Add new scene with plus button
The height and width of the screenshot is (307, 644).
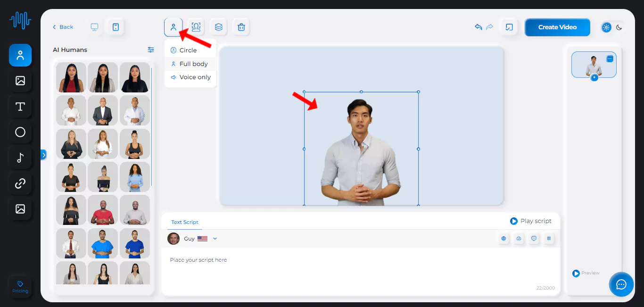[x=594, y=77]
